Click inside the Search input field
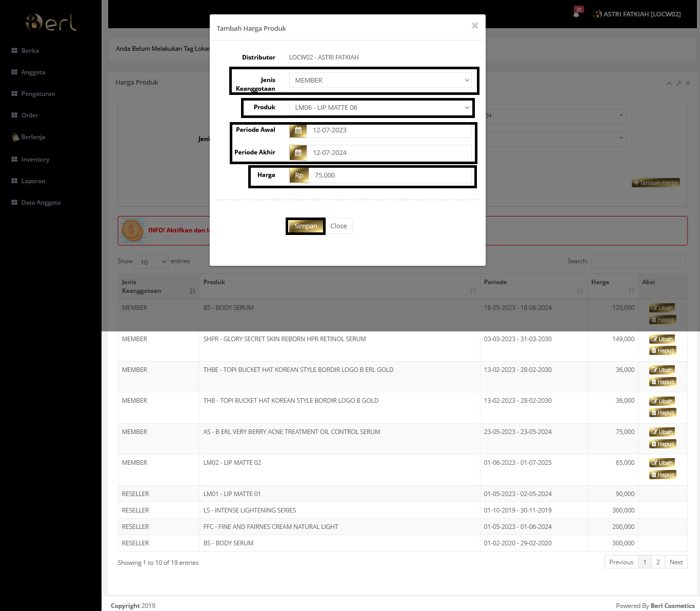Image resolution: width=700 pixels, height=611 pixels. tap(638, 261)
